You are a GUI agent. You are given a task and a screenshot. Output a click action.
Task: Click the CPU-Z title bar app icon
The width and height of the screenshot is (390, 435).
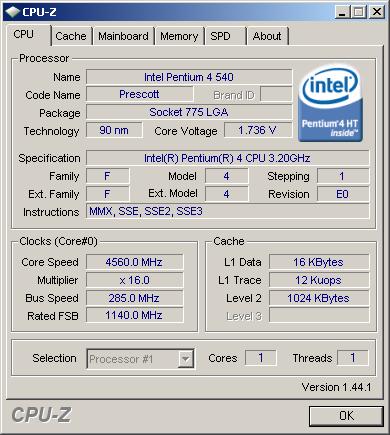[12, 12]
